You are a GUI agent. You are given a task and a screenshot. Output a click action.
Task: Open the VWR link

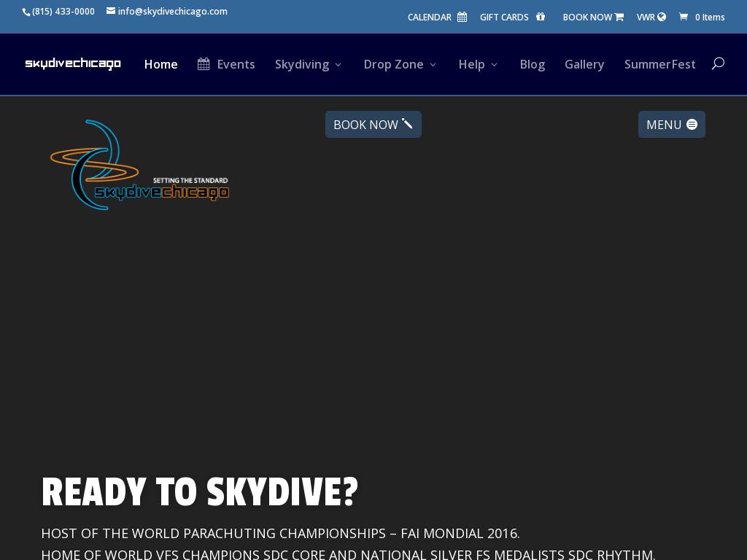[651, 17]
